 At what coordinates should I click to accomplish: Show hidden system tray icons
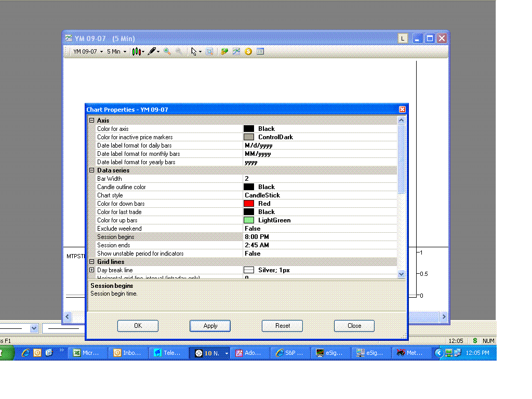pyautogui.click(x=438, y=353)
